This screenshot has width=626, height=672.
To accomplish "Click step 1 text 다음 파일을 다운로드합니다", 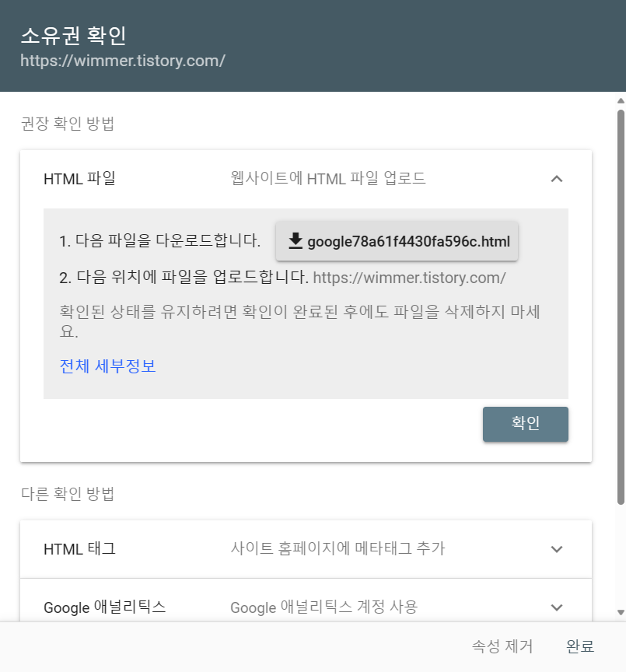I will coord(160,240).
